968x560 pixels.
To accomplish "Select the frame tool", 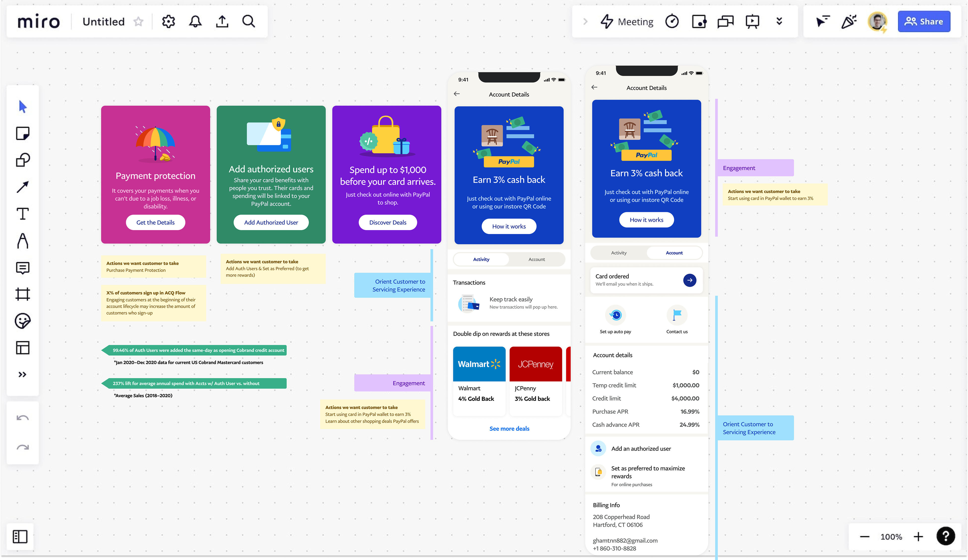I will coord(23,294).
